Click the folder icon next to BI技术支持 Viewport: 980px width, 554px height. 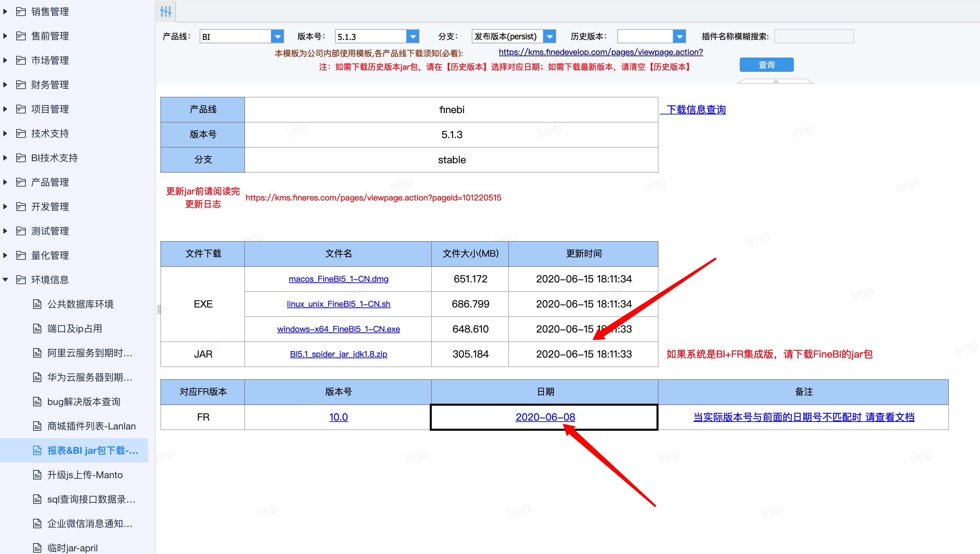21,158
